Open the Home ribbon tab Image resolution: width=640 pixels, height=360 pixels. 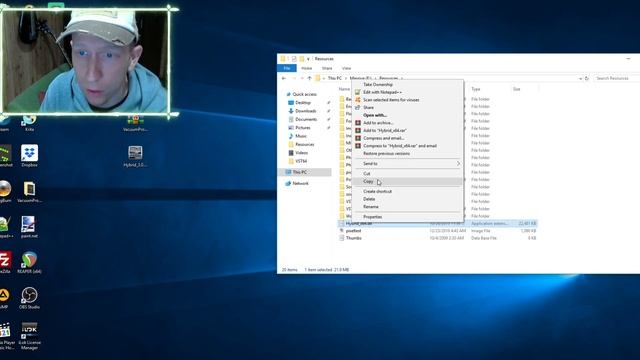click(x=307, y=68)
